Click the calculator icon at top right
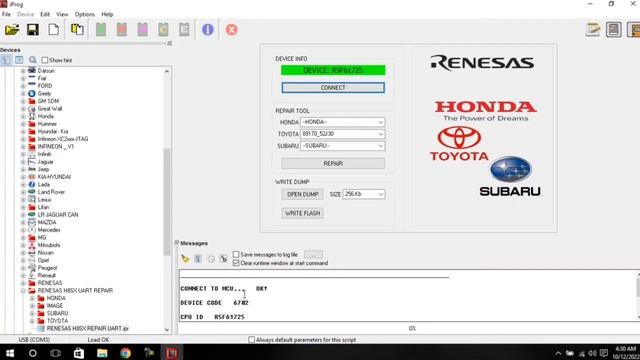This screenshot has width=640, height=360. coord(613,29)
